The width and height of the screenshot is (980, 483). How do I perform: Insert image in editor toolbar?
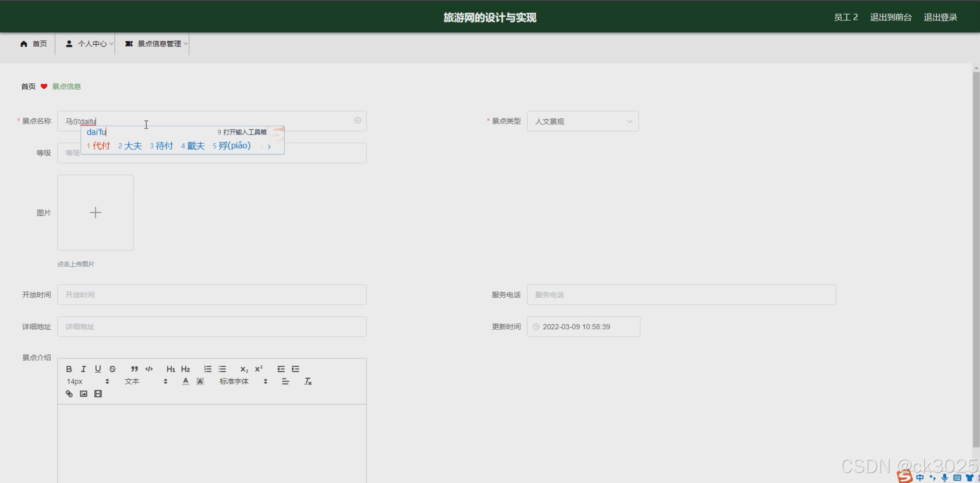point(84,394)
